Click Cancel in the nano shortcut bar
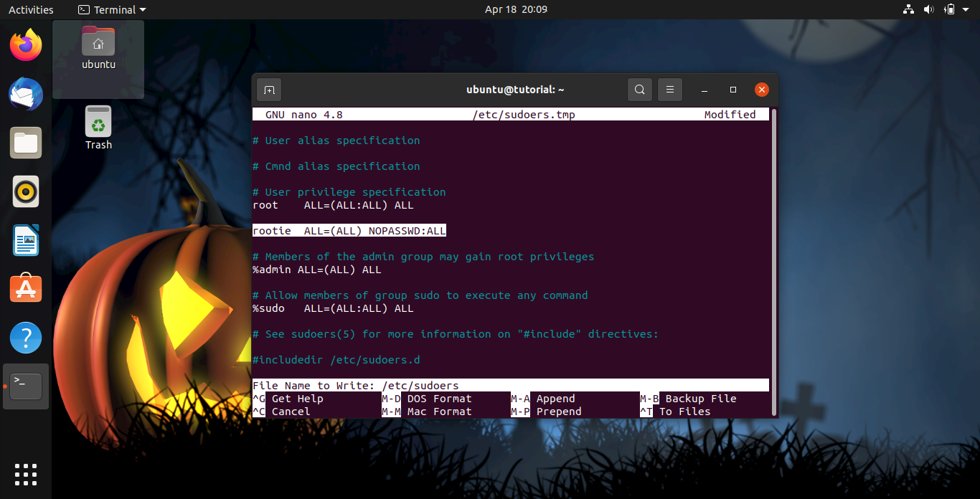Viewport: 980px width, 499px height. pyautogui.click(x=290, y=411)
